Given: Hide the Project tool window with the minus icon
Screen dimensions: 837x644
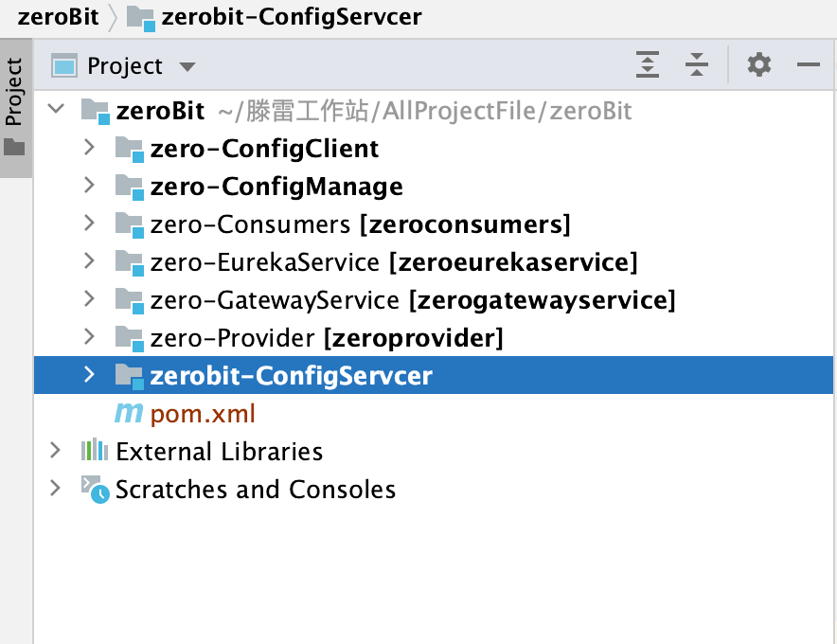Looking at the screenshot, I should (809, 64).
